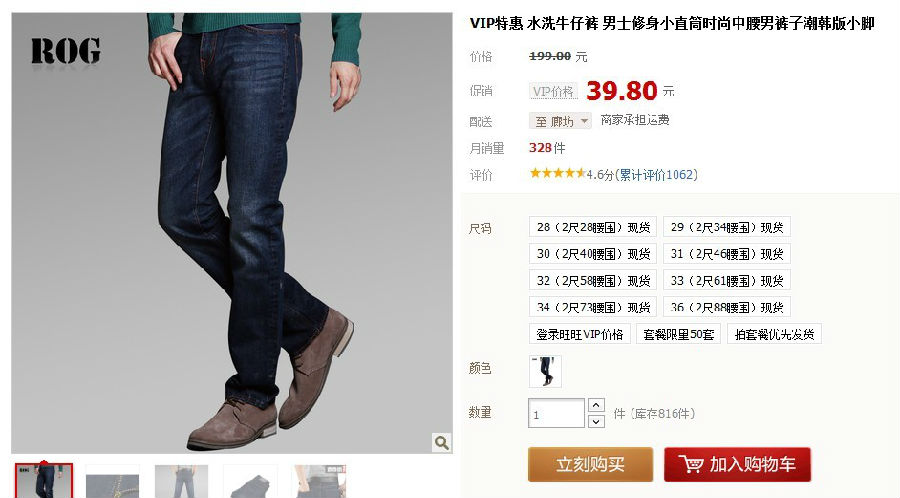This screenshot has width=900, height=498.
Task: Click the shopping cart icon in red button
Action: [x=691, y=464]
